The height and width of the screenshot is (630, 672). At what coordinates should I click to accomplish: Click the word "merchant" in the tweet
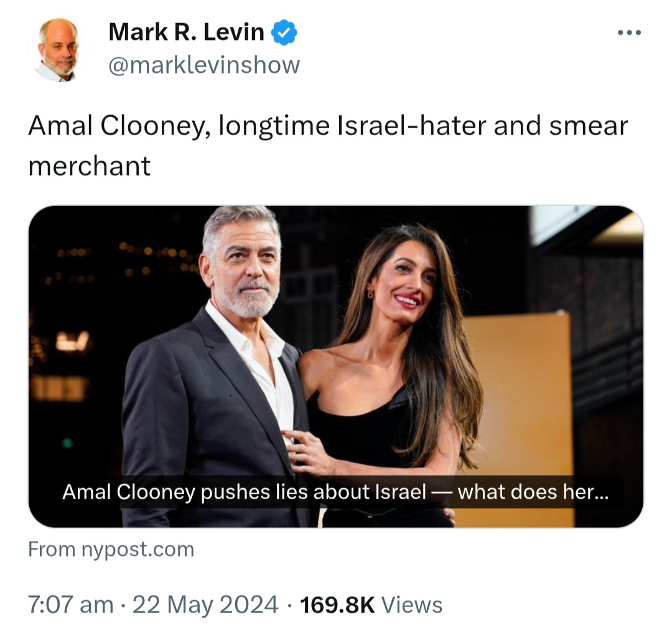(x=89, y=166)
